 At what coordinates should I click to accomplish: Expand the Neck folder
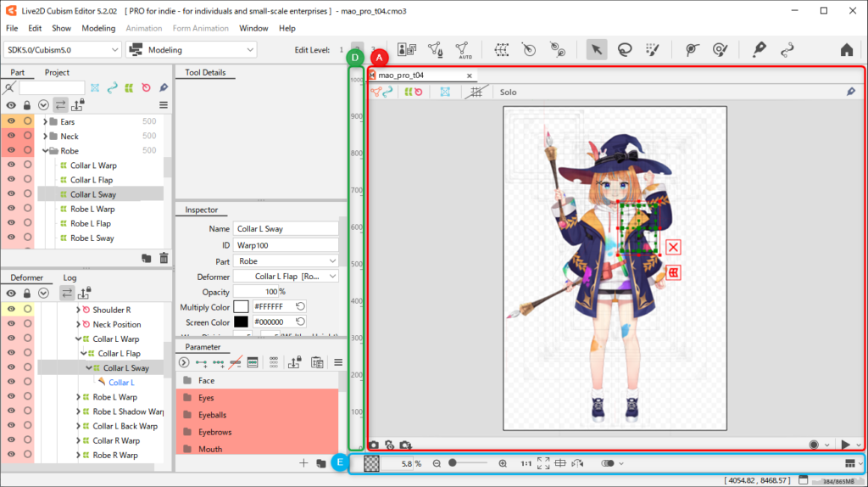(x=46, y=136)
